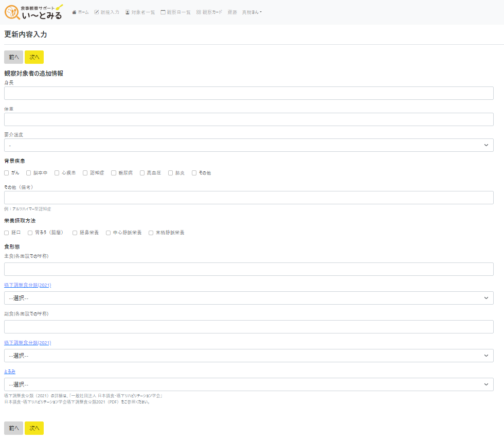The image size is (504, 440).
Task: Focus the 体重 input field
Action: click(249, 119)
